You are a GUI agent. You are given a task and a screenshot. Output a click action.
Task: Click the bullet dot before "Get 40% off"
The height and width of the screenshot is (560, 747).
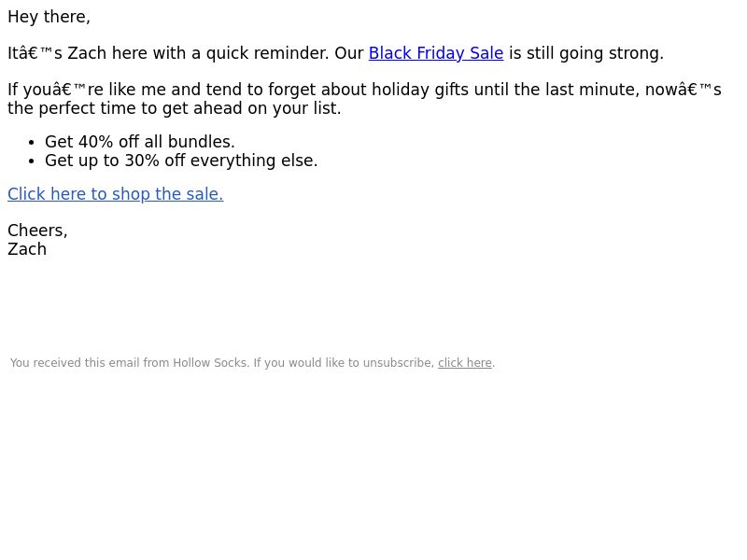coord(34,143)
